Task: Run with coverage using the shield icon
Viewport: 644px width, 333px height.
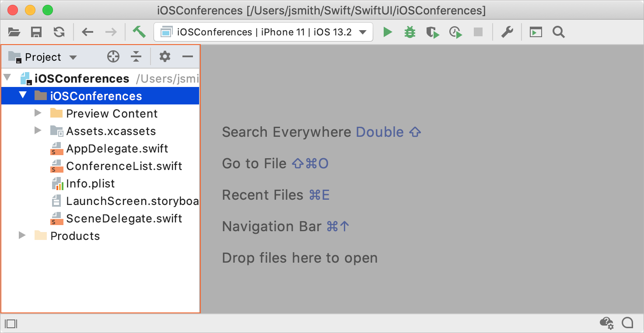Action: [433, 32]
